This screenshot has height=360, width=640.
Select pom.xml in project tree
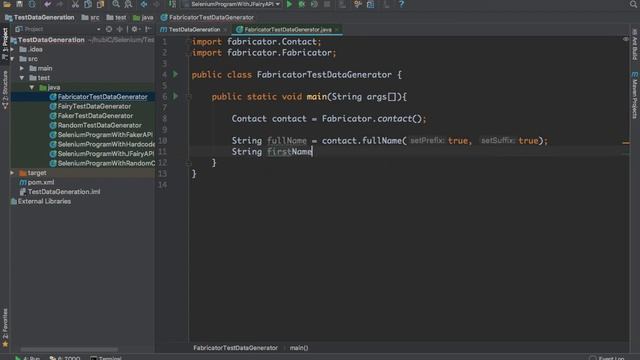[37, 182]
